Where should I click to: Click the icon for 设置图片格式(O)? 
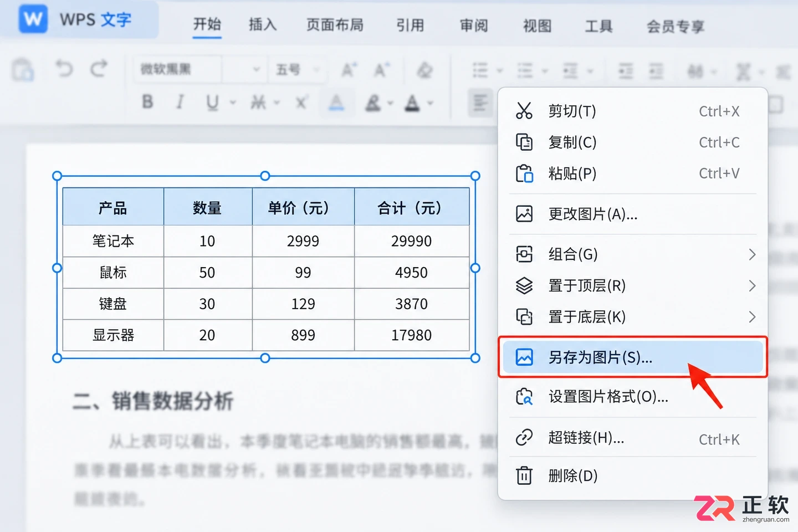point(524,397)
